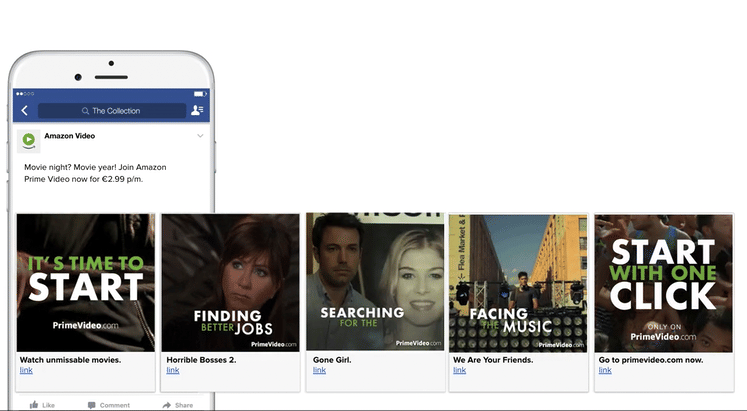This screenshot has width=747, height=411.
Task: Focus the 'The Collection' search field
Action: [112, 111]
